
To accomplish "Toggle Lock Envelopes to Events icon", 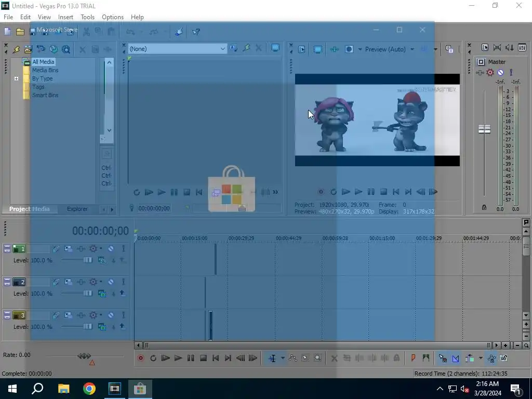I will (491, 358).
